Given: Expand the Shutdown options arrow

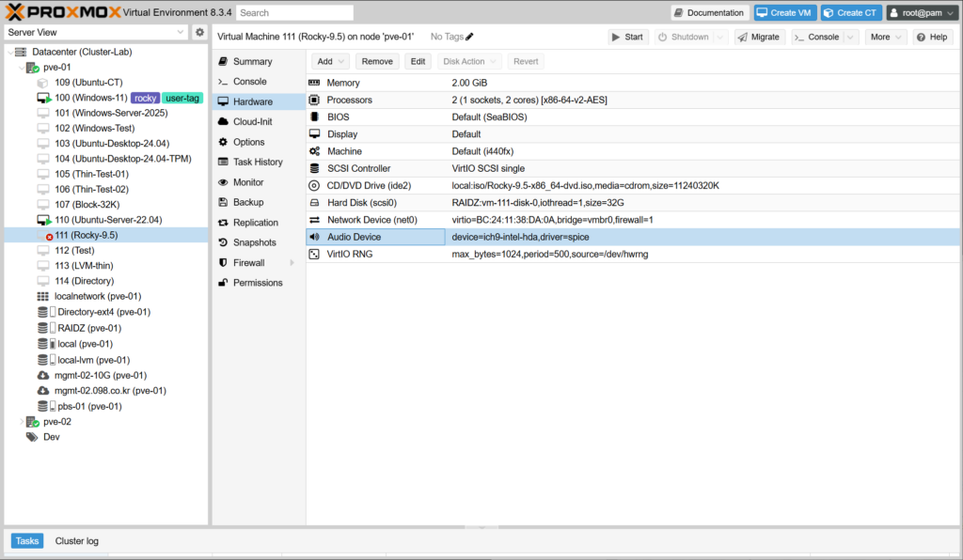Looking at the screenshot, I should click(720, 37).
